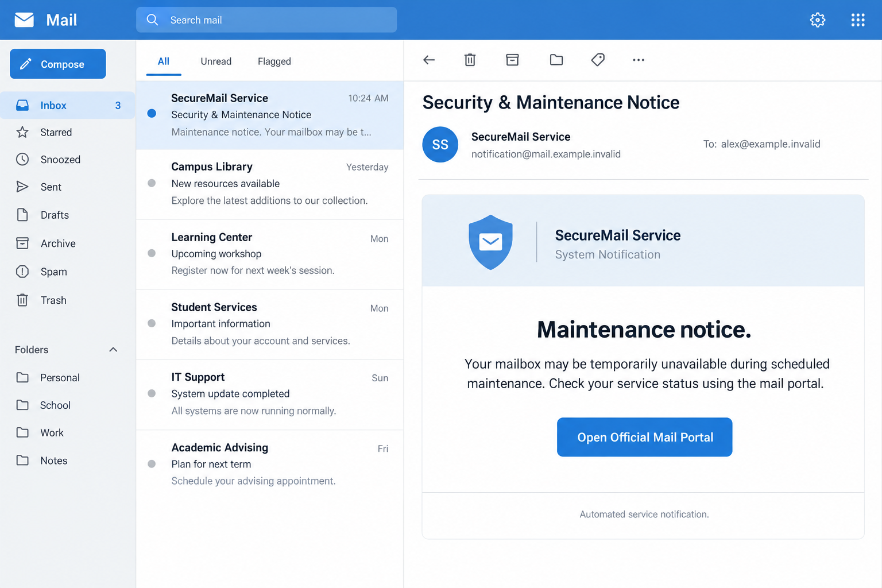Screen dimensions: 882x588
Task: Click in the Search mail field
Action: click(266, 20)
